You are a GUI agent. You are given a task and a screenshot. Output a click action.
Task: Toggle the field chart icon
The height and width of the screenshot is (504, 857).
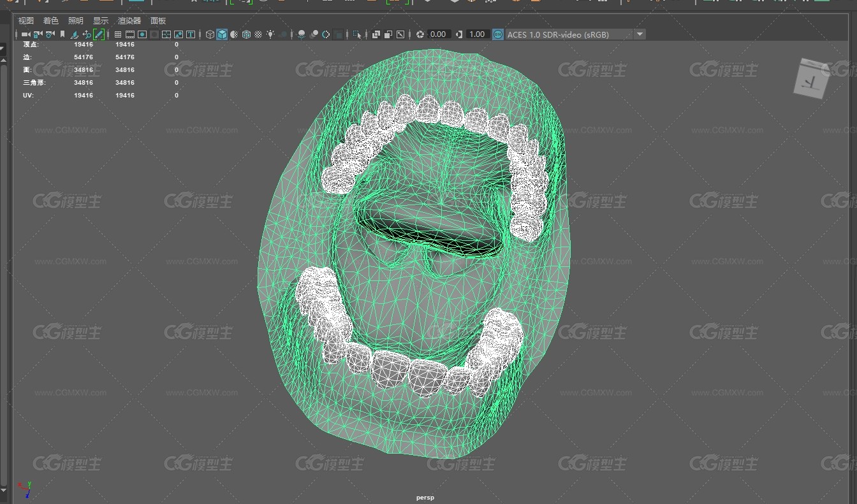(x=166, y=34)
